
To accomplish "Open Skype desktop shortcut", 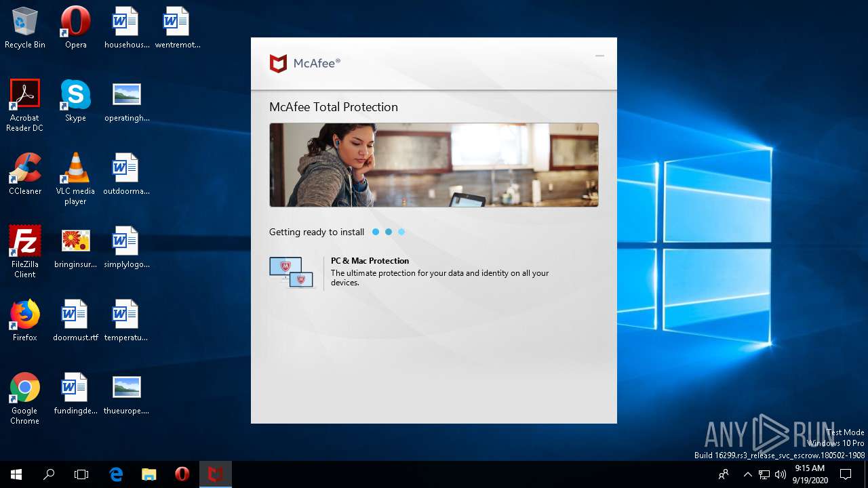I will click(x=75, y=101).
